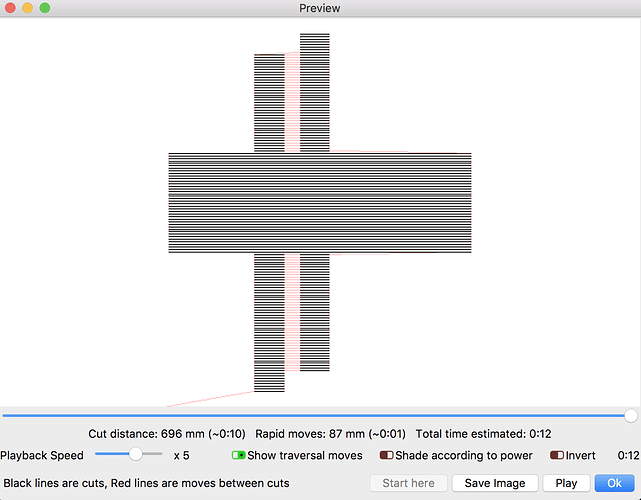Click the Total time estimated: 0:12 text
This screenshot has height=500, width=641.
click(483, 434)
